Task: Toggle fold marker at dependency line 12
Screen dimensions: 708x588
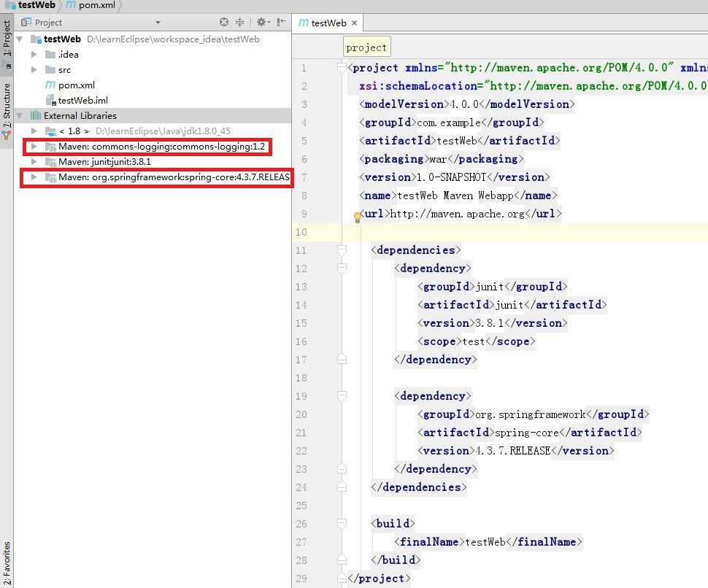Action: pos(342,268)
